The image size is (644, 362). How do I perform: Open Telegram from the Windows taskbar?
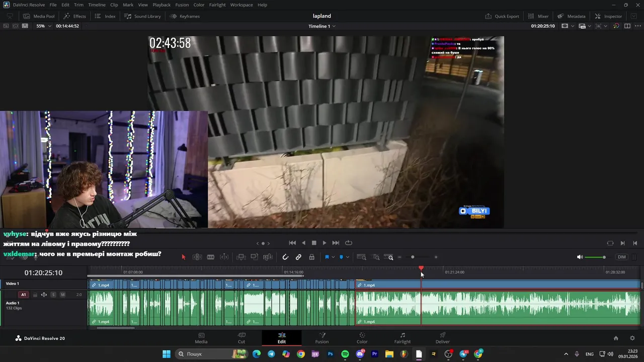271,354
